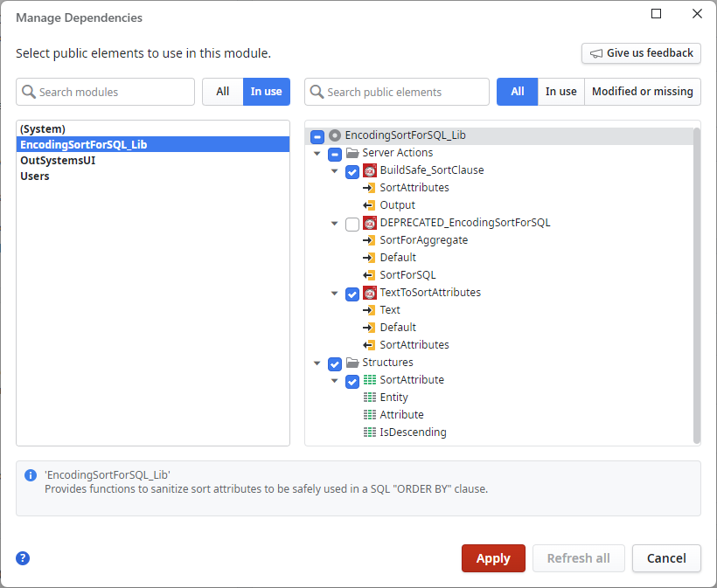
Task: Click the Server Actions folder icon
Action: [x=352, y=153]
